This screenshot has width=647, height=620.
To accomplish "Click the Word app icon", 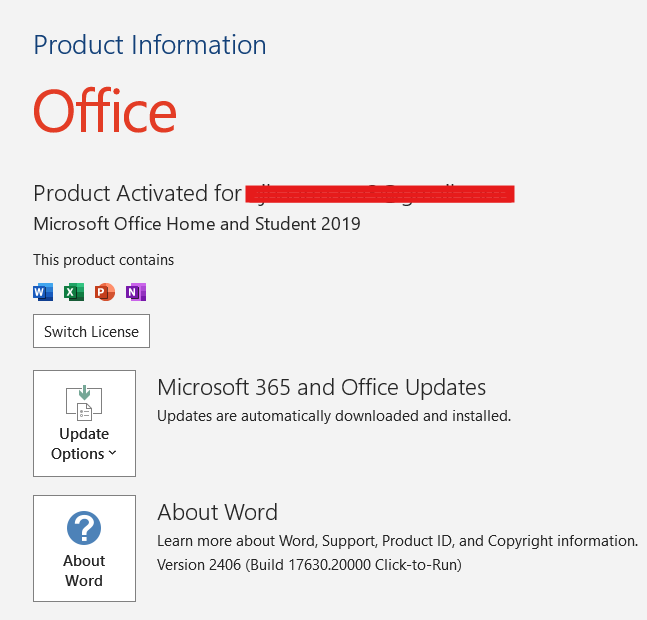I will [x=43, y=292].
